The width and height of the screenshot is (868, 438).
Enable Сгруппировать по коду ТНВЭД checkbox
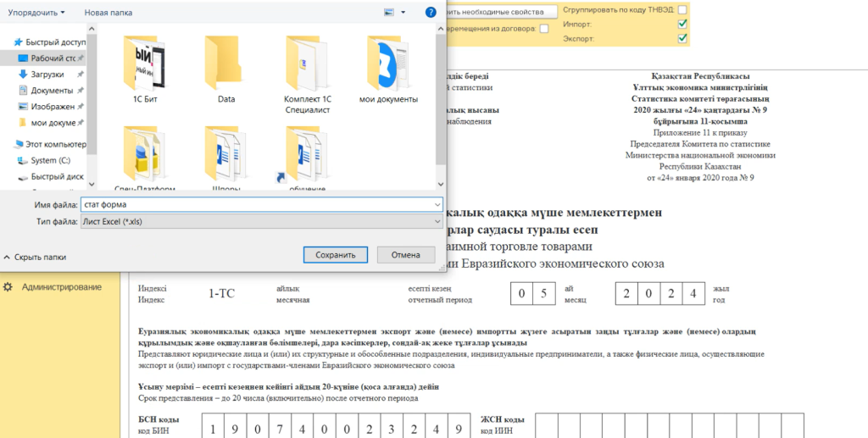pyautogui.click(x=682, y=9)
